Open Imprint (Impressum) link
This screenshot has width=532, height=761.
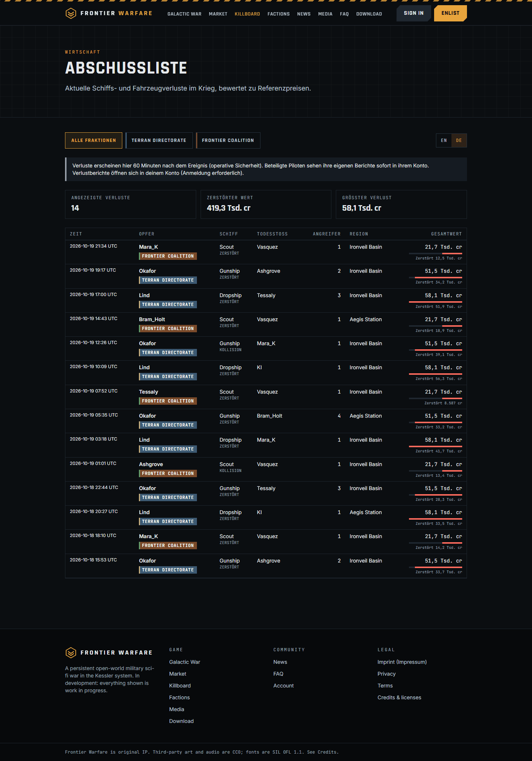pyautogui.click(x=402, y=662)
